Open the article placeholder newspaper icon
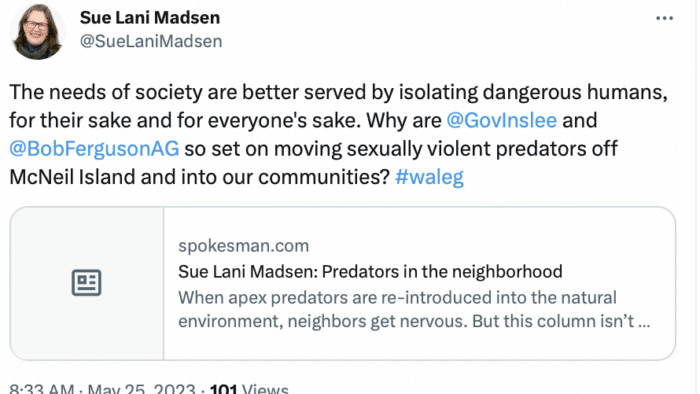This screenshot has width=700, height=394. [87, 282]
